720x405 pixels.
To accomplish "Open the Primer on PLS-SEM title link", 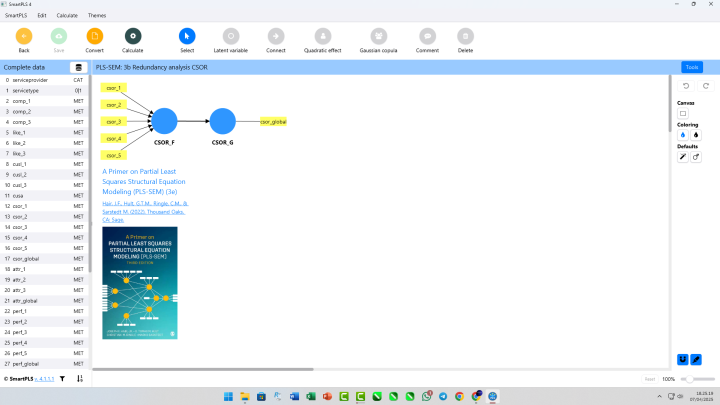I will 144,181.
